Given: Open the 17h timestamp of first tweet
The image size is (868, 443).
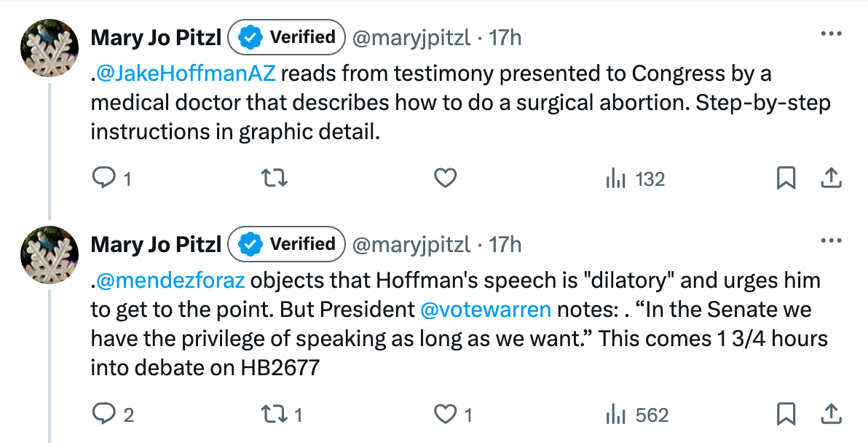Looking at the screenshot, I should pyautogui.click(x=505, y=37).
